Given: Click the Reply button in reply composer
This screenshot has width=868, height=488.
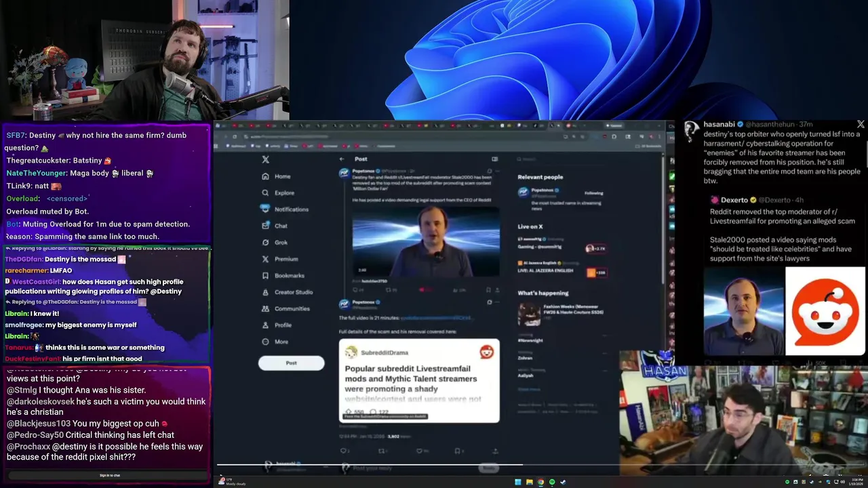Looking at the screenshot, I should pos(489,468).
